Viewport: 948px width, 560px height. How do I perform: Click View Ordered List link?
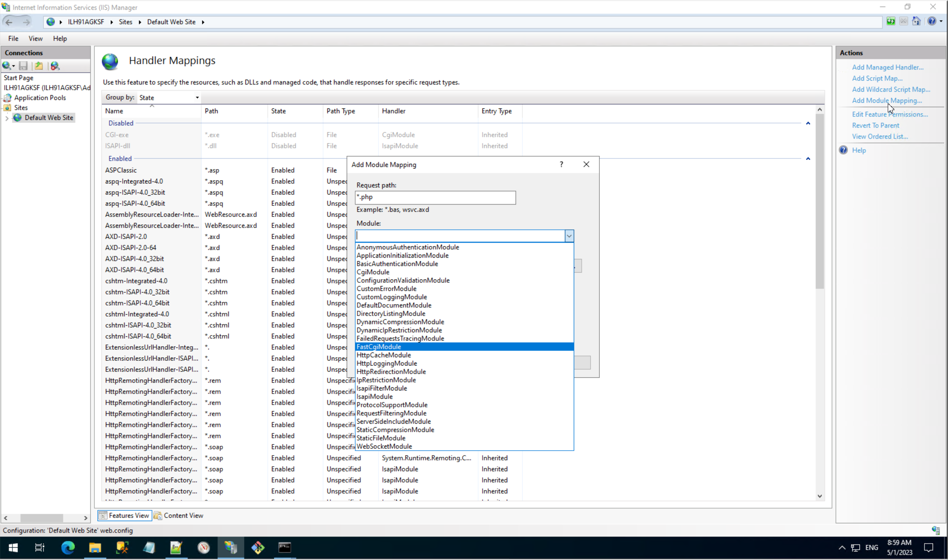point(879,136)
